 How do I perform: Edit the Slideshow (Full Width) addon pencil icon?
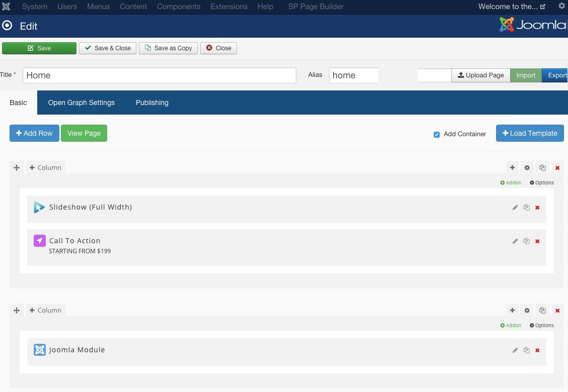515,208
